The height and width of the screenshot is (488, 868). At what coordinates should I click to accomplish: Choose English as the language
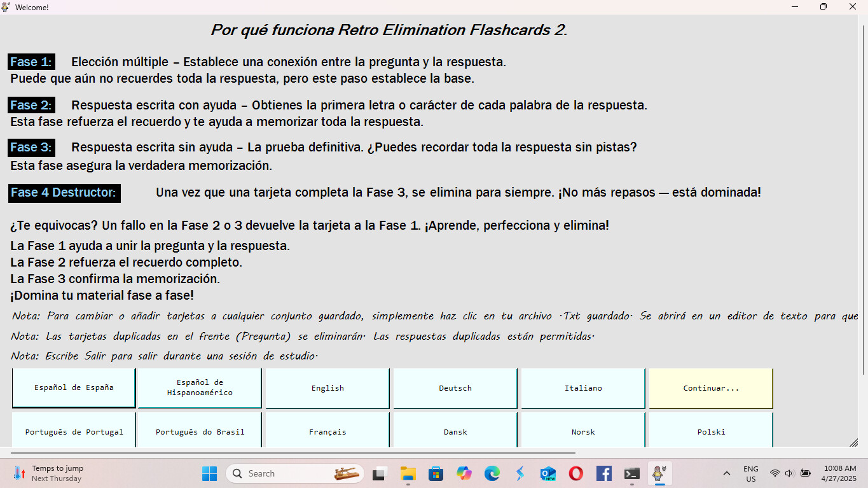pyautogui.click(x=327, y=387)
